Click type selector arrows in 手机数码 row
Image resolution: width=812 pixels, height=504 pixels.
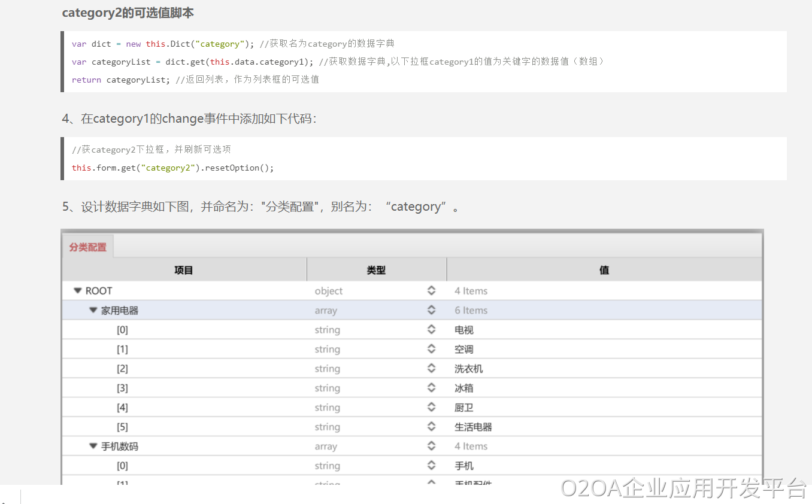coord(431,446)
